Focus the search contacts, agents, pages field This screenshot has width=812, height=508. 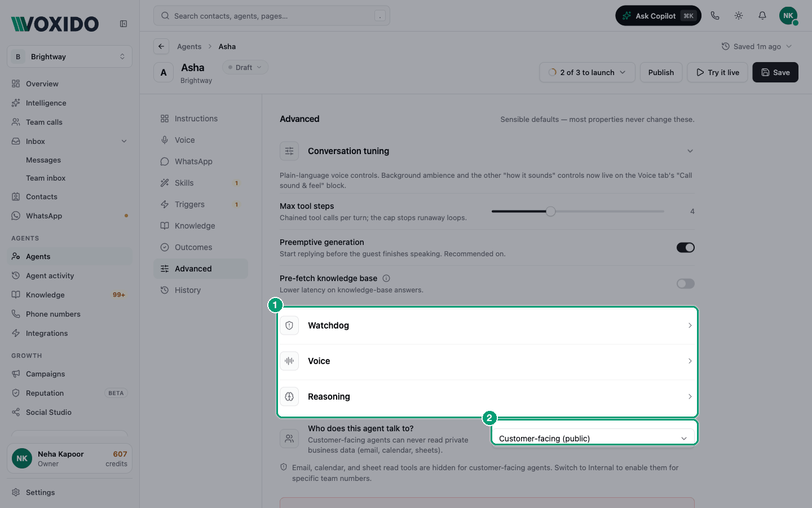[x=272, y=16]
